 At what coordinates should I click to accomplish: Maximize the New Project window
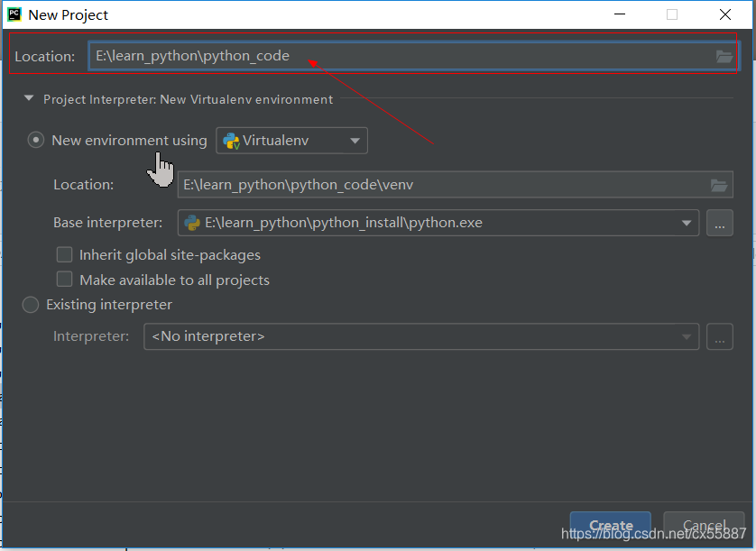tap(672, 14)
